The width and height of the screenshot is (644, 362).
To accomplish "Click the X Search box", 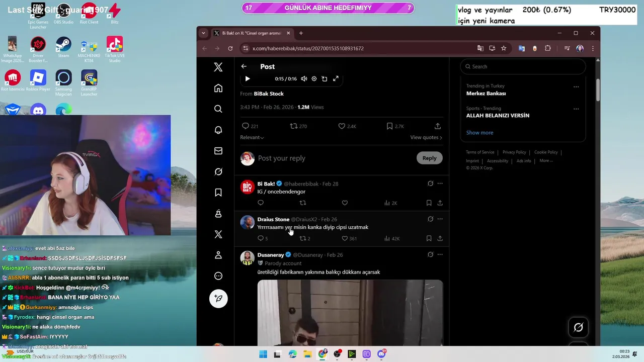I will point(523,66).
